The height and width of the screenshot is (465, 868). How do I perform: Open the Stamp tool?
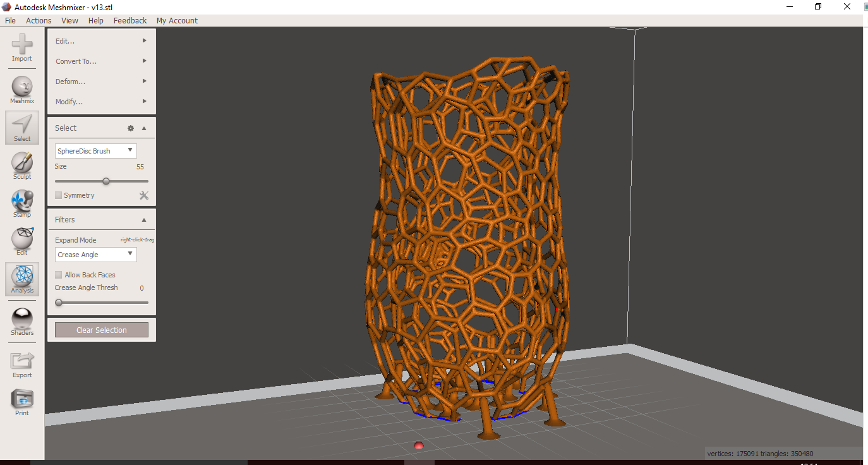[x=22, y=203]
